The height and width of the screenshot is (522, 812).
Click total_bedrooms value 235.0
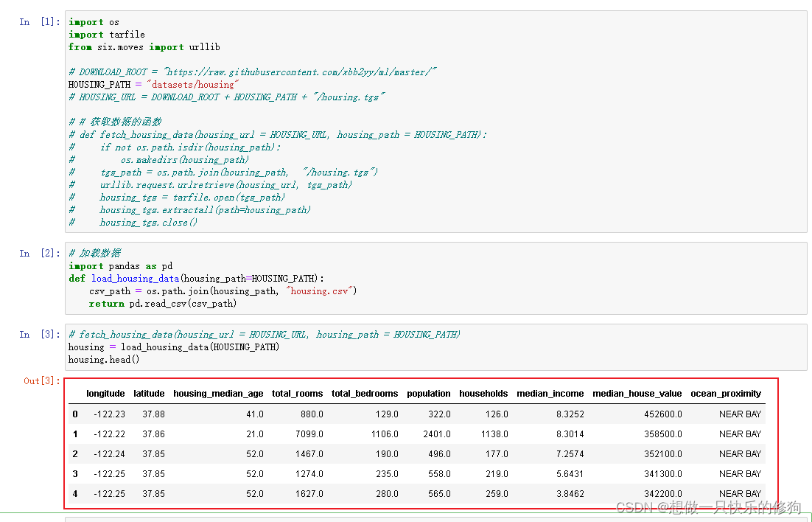388,474
